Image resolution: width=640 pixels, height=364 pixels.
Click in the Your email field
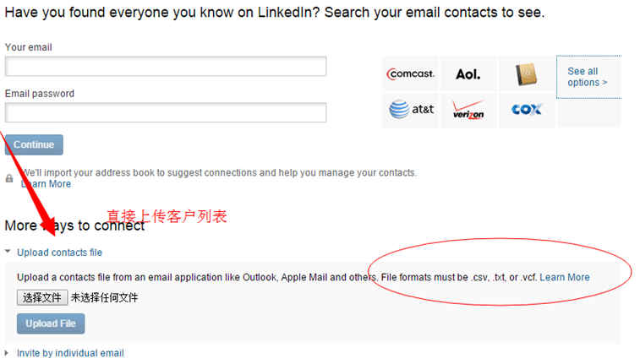(x=166, y=67)
